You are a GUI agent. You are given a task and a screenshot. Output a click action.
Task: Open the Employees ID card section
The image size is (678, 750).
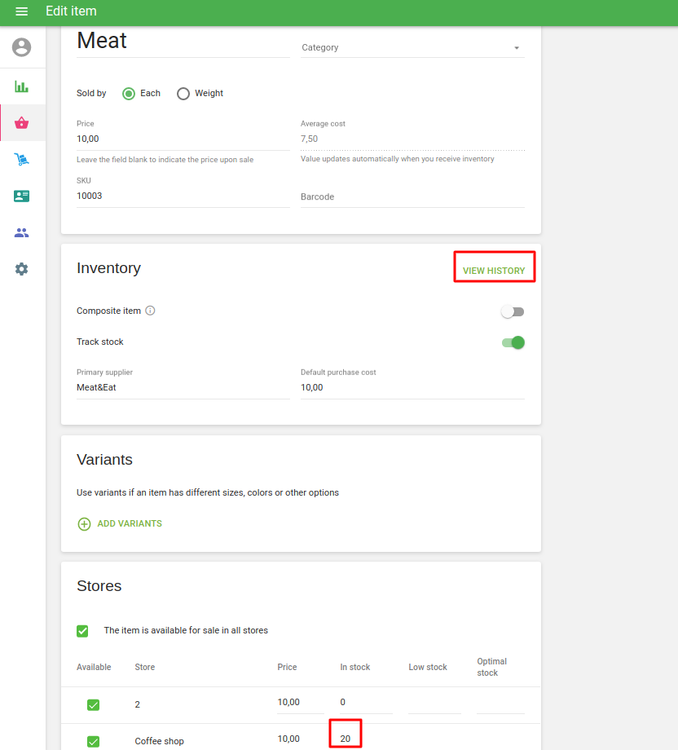click(x=21, y=196)
